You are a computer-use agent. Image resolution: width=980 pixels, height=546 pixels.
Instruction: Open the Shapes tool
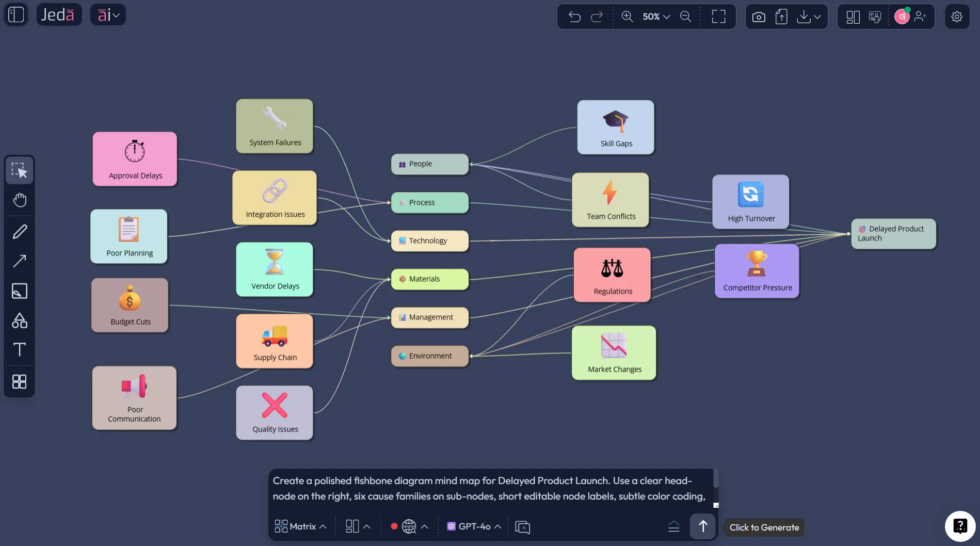(20, 320)
